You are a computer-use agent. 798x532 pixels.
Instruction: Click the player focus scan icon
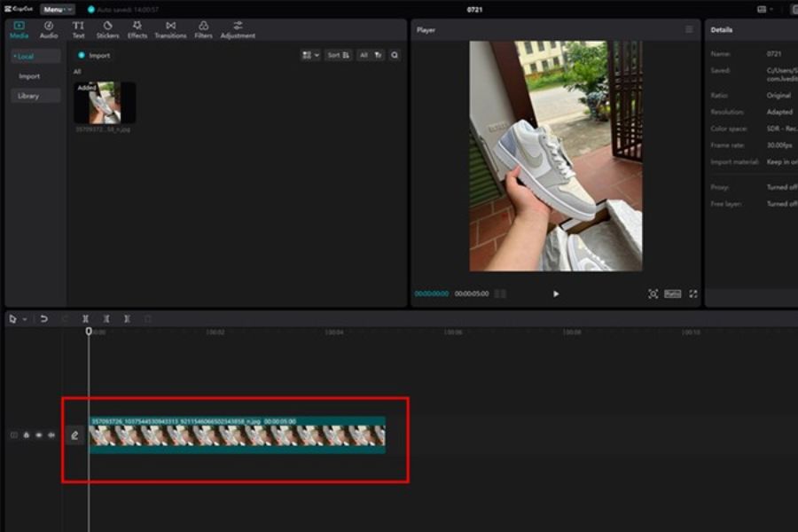tap(653, 293)
